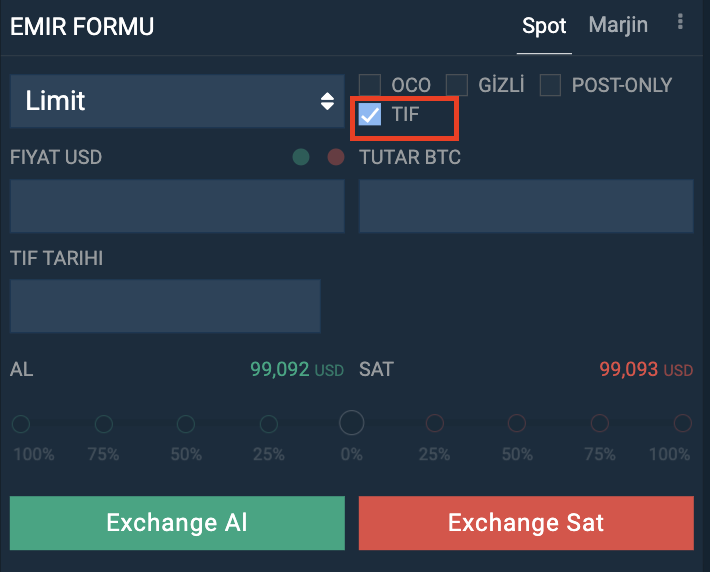
Task: Select 100% on the sell side
Action: pos(683,424)
